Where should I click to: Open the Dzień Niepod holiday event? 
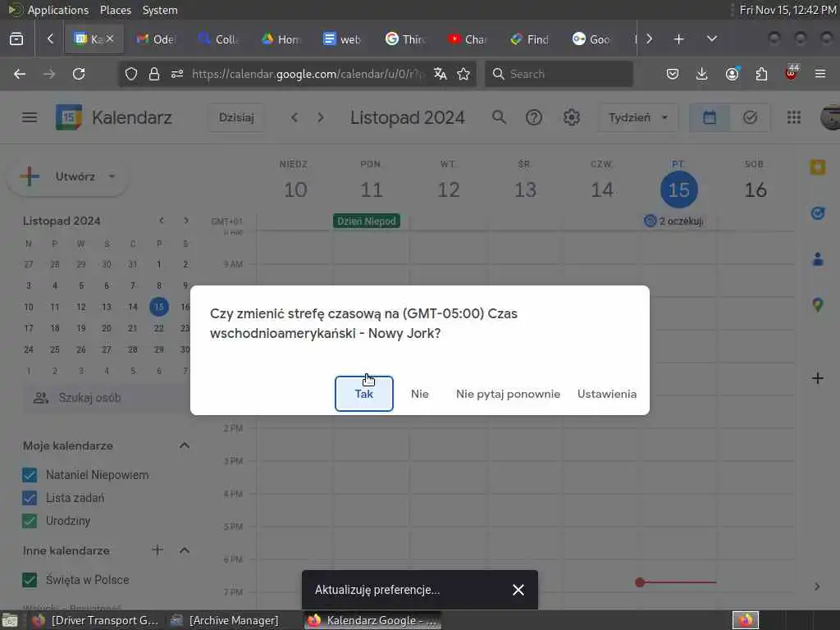pyautogui.click(x=367, y=221)
